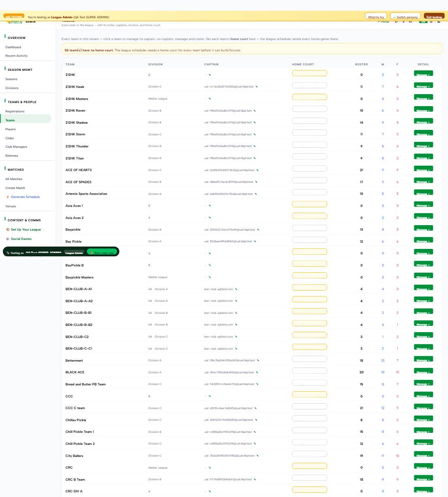The width and height of the screenshot is (448, 497).
Task: Click roster count 21 for ACE OF HEARTS
Action: pos(361,170)
